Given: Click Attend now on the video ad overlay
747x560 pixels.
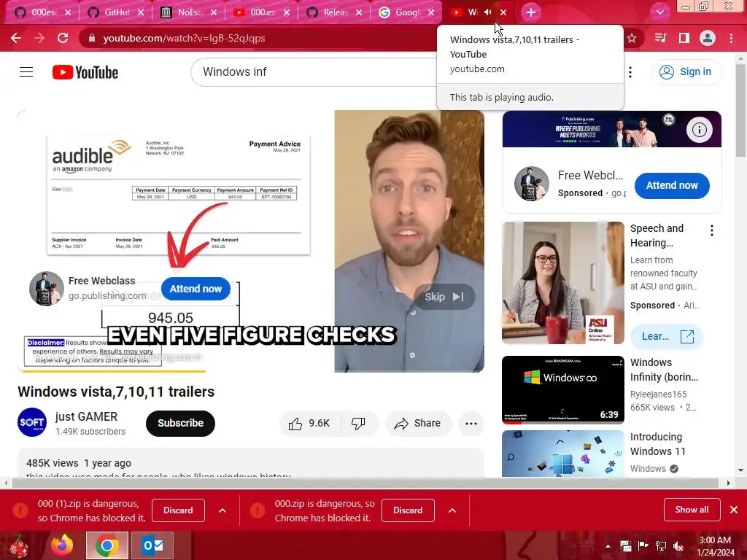Looking at the screenshot, I should [196, 289].
